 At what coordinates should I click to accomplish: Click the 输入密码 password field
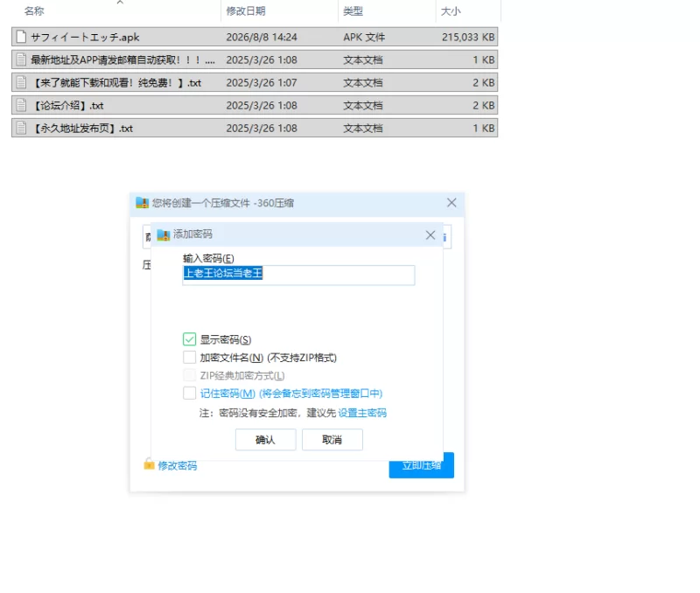(x=298, y=275)
